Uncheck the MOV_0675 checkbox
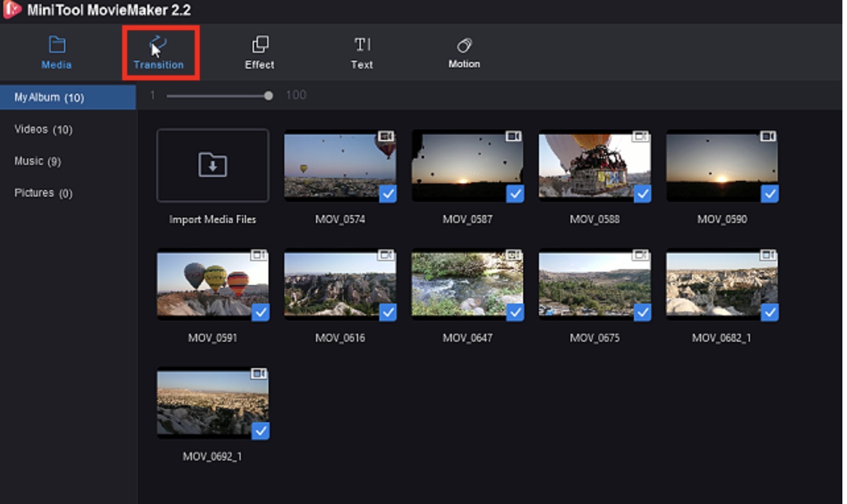This screenshot has height=504, width=847. (643, 312)
